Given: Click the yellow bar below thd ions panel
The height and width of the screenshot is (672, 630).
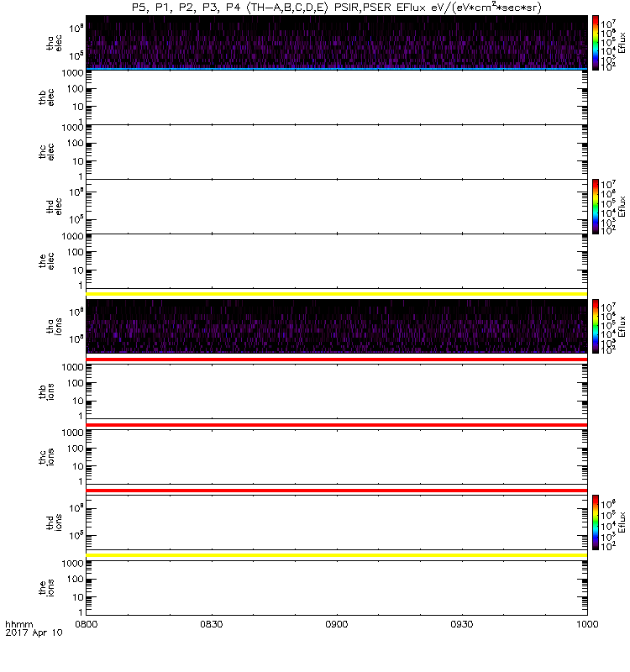Looking at the screenshot, I should coord(337,555).
